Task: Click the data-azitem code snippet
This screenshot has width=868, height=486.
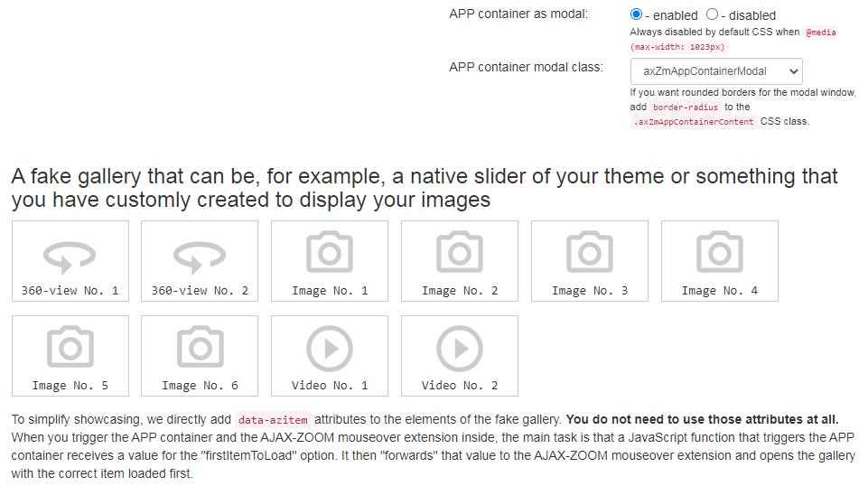Action: (x=273, y=419)
